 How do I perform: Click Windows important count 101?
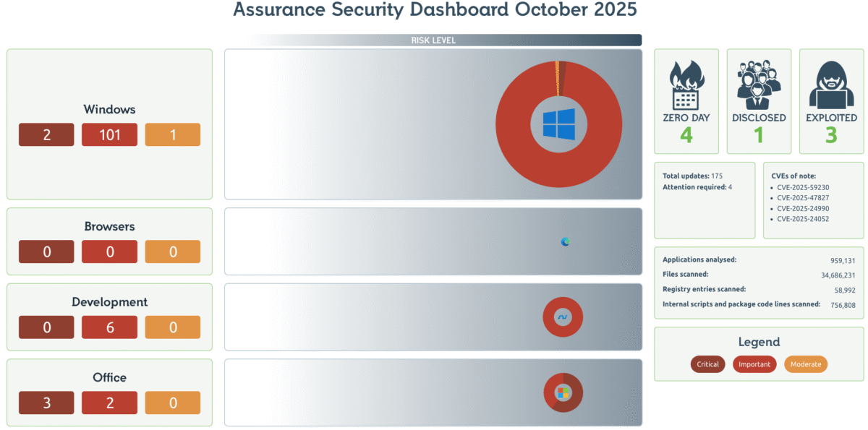tap(109, 134)
